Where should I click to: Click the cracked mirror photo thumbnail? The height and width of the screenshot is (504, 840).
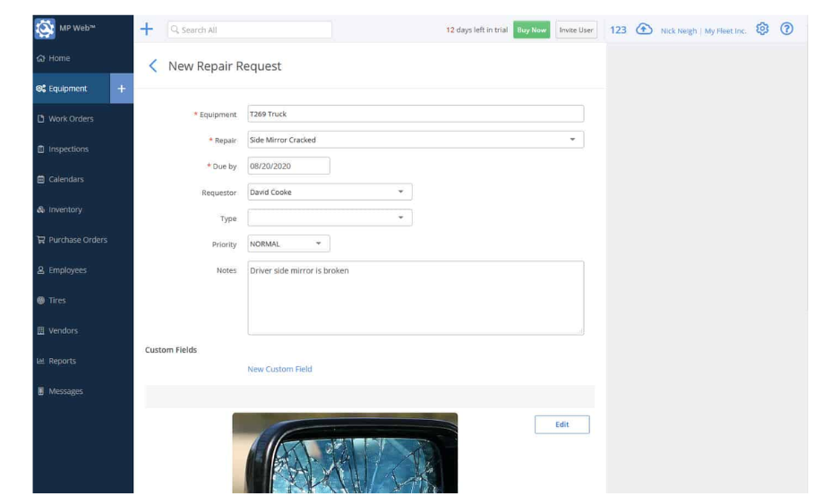345,453
